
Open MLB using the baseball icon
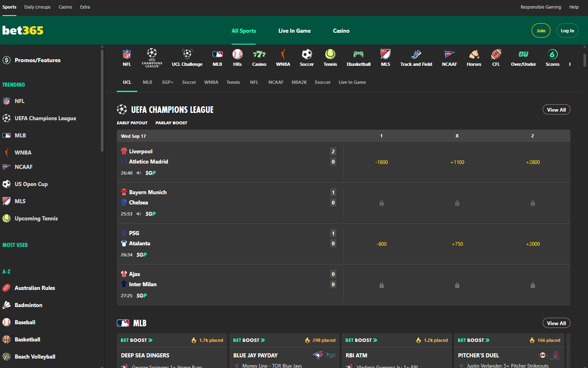pyautogui.click(x=217, y=53)
